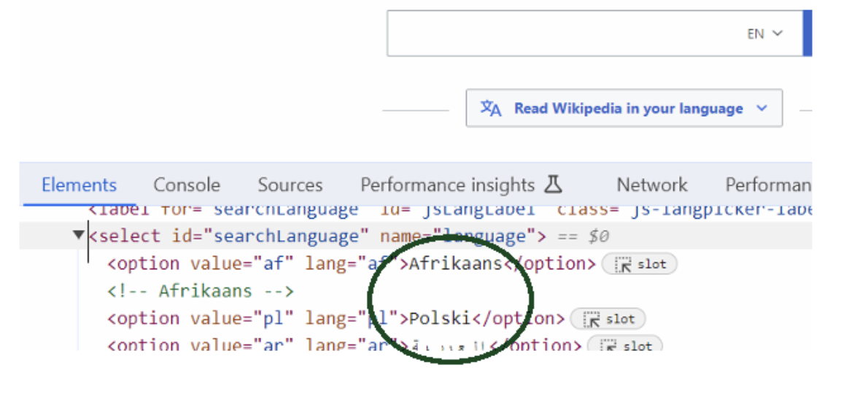Open the Network tab
The image size is (868, 410).
coord(652,185)
